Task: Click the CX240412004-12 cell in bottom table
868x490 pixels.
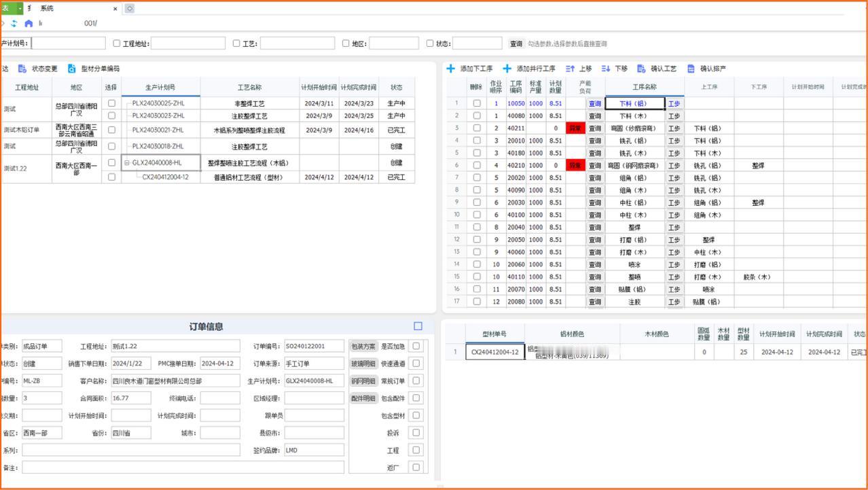Action: pyautogui.click(x=495, y=352)
